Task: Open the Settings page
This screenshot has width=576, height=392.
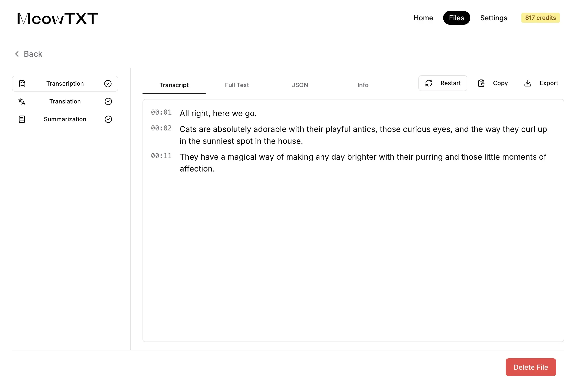Action: pyautogui.click(x=493, y=18)
